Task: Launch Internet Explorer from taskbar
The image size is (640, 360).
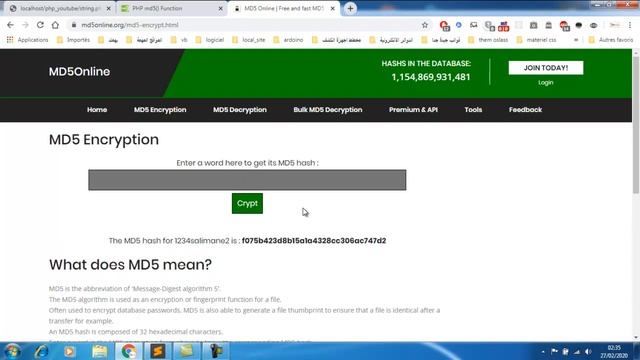Action: (x=41, y=351)
